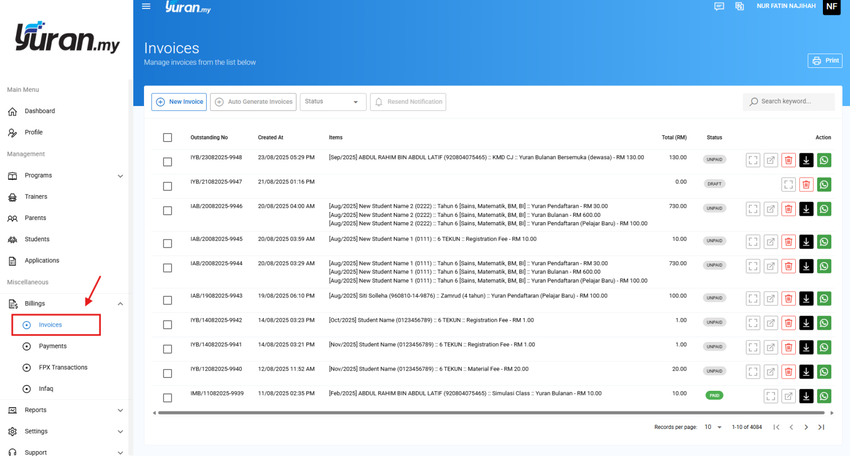Image resolution: width=850 pixels, height=456 pixels.
Task: Select checkbox for invoice IAB/19082025-9943
Action: pos(168,300)
